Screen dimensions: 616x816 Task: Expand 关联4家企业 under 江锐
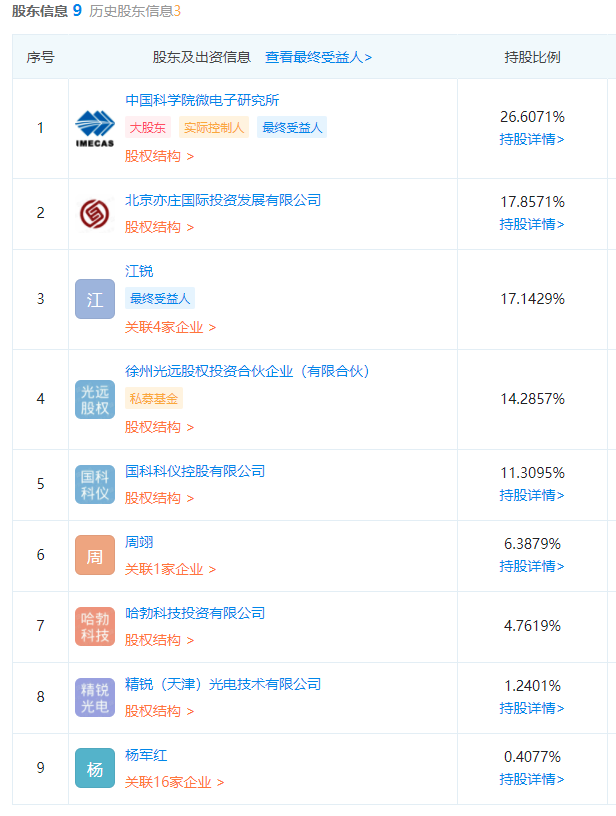click(x=170, y=327)
